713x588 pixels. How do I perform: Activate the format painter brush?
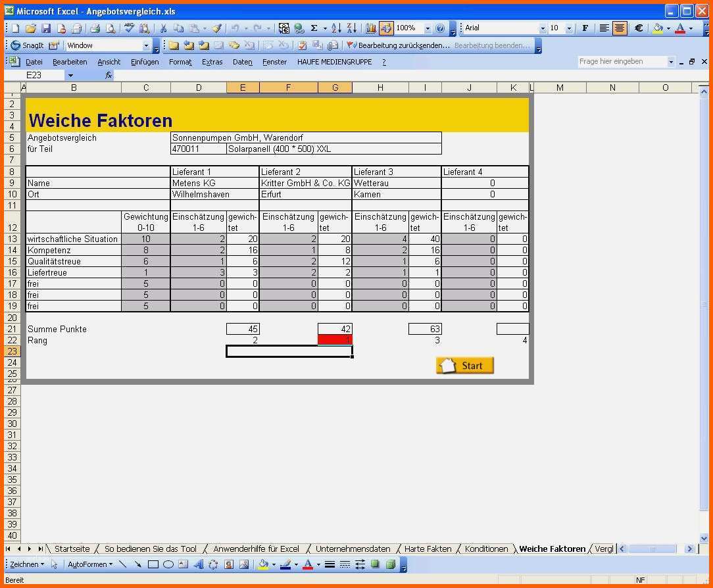coord(217,29)
